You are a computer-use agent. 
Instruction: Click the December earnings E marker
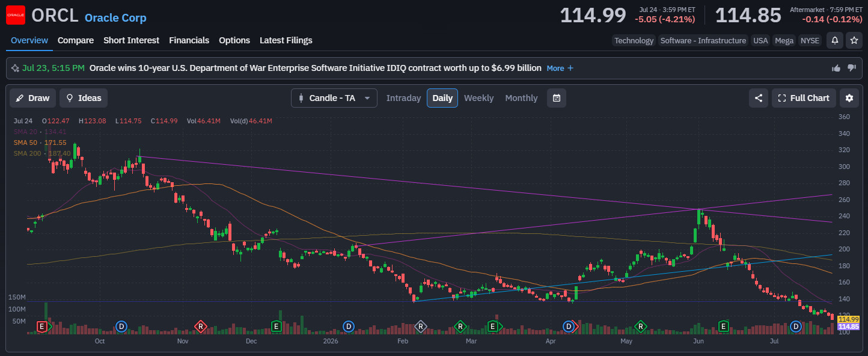(277, 327)
